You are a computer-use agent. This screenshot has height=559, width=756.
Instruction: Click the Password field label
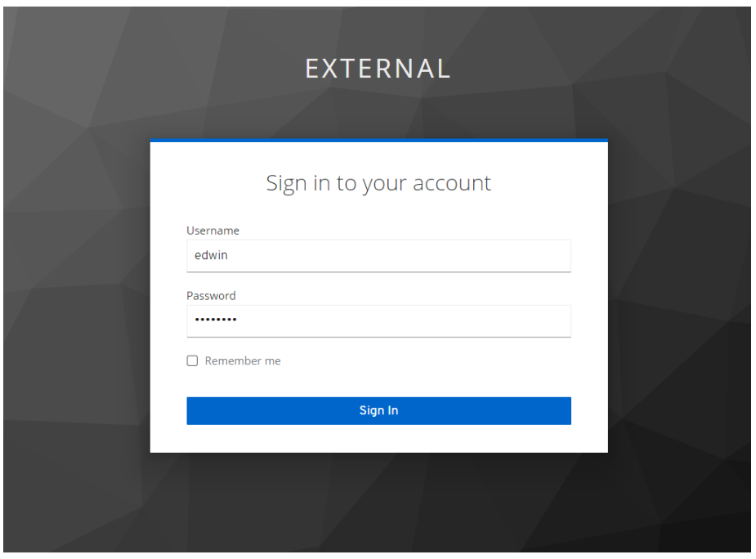211,296
